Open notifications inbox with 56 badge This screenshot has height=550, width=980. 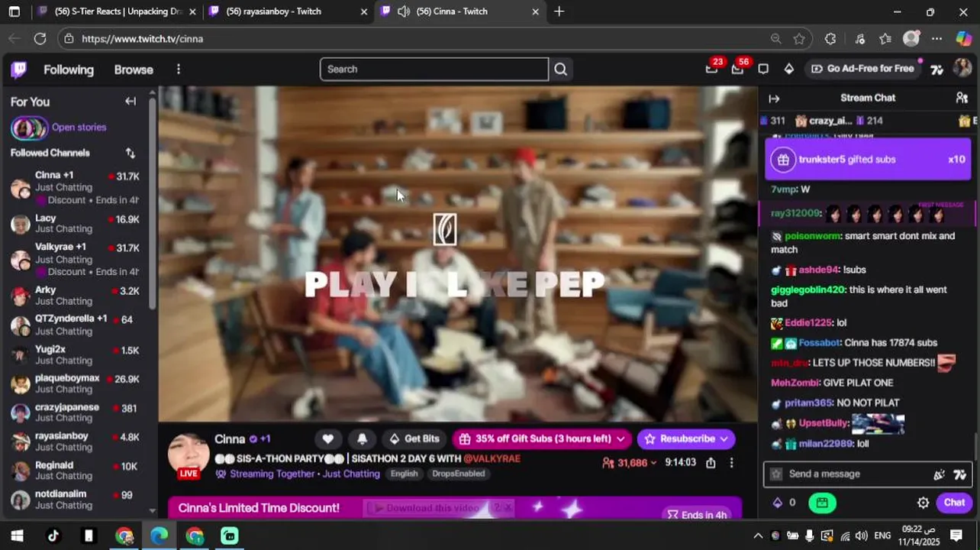pyautogui.click(x=737, y=69)
